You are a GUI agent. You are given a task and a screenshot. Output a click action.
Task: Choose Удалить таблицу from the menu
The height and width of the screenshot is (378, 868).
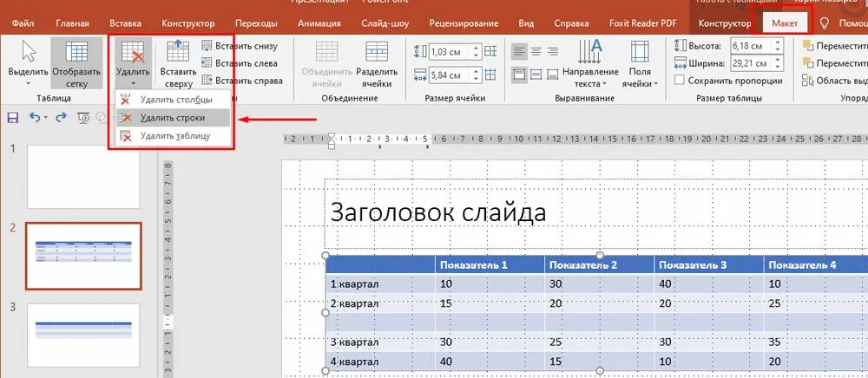pos(173,136)
